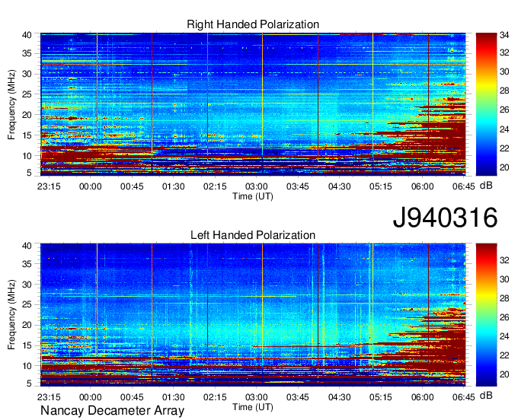
Task: Click the 10 MHz tick on Right Handed plot
Action: 27,156
